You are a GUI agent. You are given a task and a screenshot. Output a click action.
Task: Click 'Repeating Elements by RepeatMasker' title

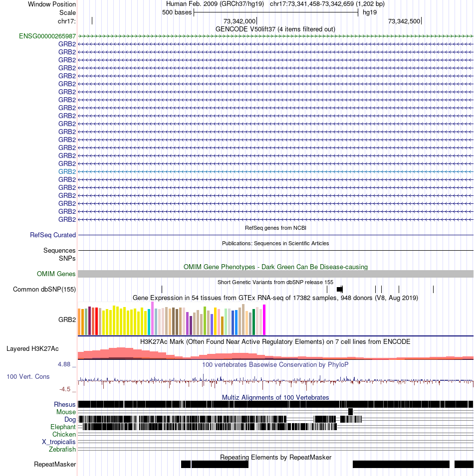275,457
